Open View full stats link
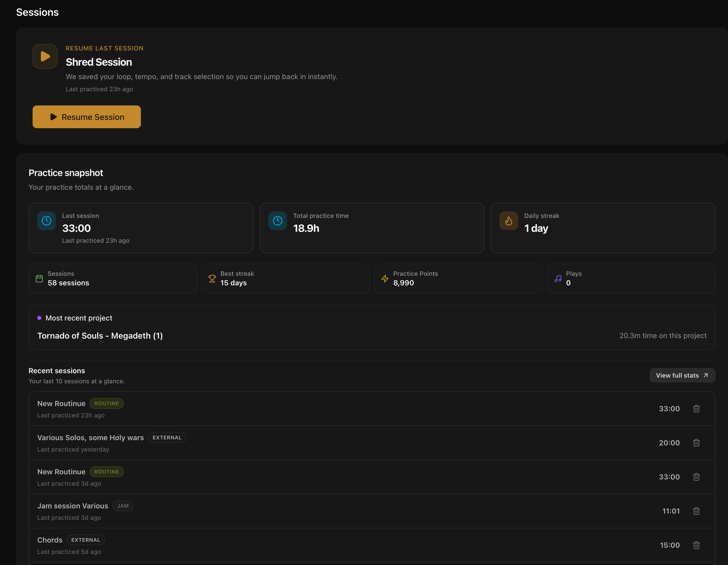 click(682, 375)
